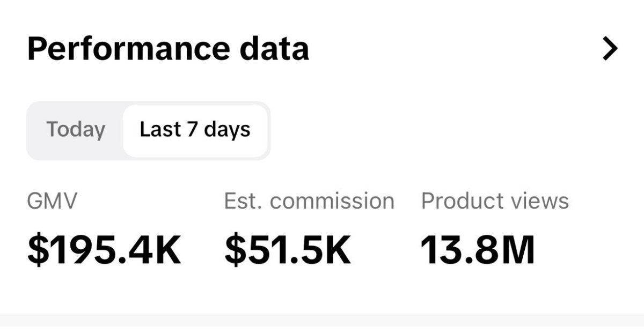Click the word commission in Est. commission
The image size is (644, 334).
[x=332, y=201]
